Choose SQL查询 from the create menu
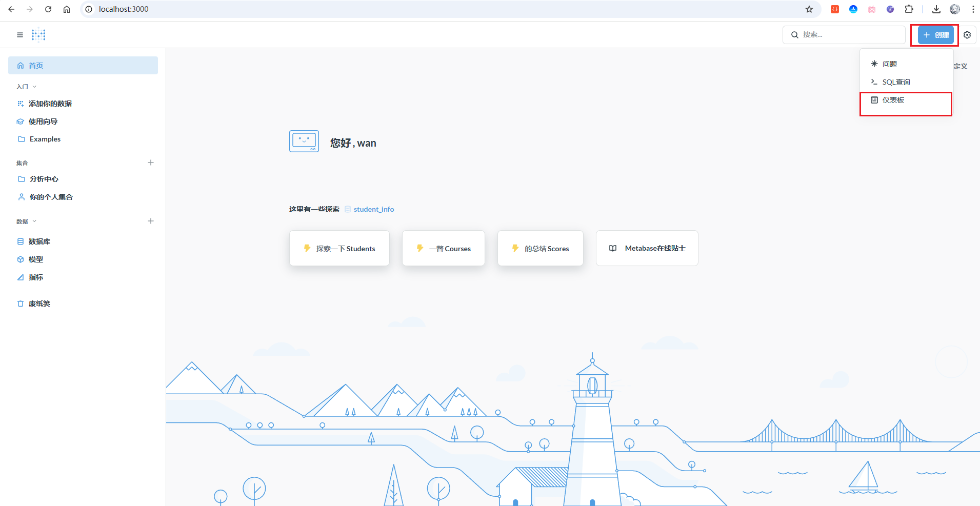This screenshot has height=506, width=980. tap(895, 82)
